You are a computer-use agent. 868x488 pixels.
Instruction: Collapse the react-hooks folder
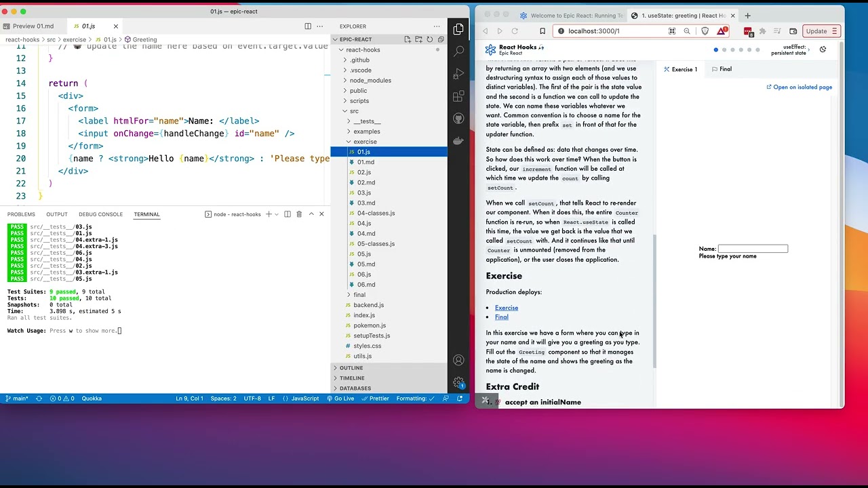[x=363, y=50]
